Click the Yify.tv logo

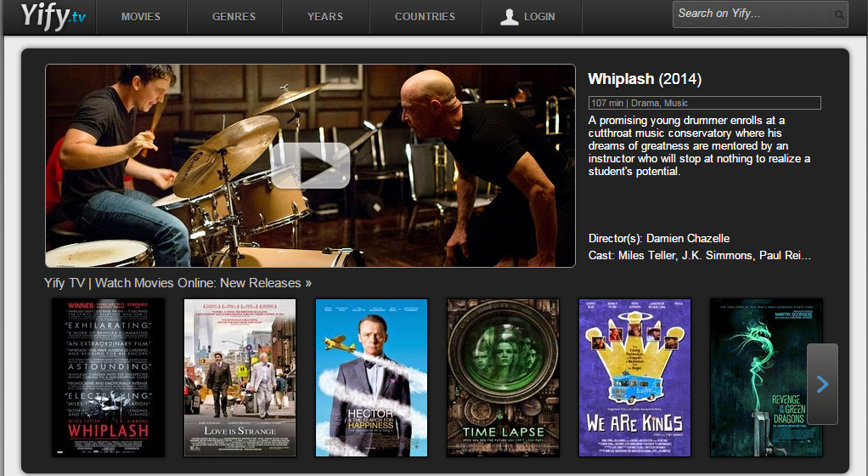(54, 16)
